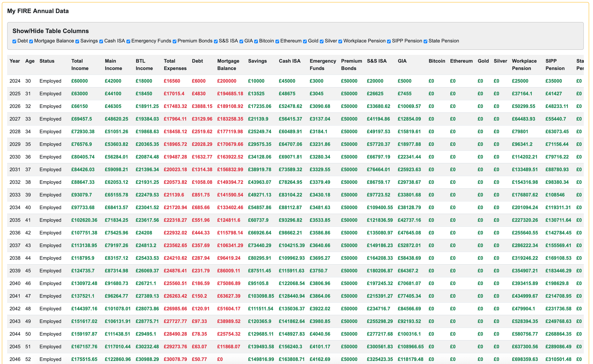Screen dimensions: 593x364
Task: Toggle the SIPP Pension checkbox
Action: click(389, 41)
